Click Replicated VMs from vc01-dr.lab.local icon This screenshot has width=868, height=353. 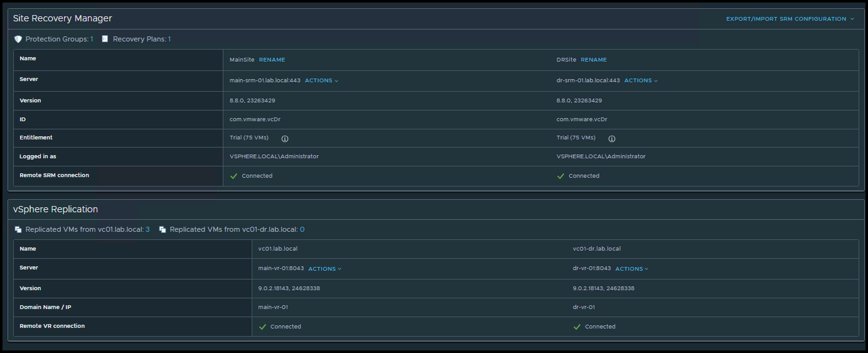pyautogui.click(x=163, y=230)
